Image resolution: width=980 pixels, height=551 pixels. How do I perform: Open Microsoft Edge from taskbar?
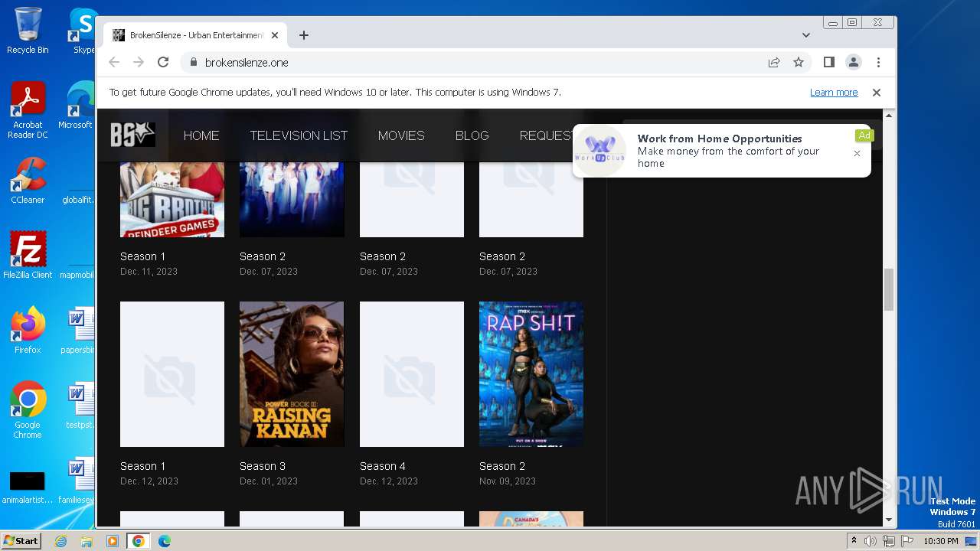[165, 541]
